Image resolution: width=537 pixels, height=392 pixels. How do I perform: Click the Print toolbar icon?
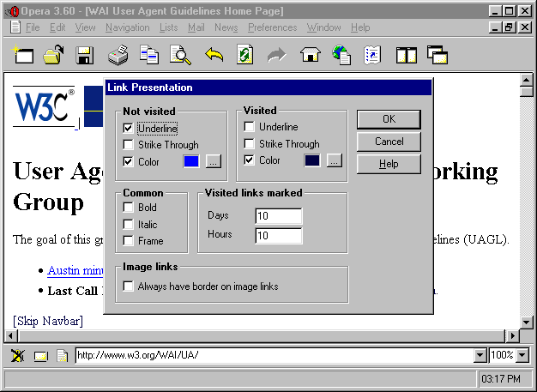pos(118,56)
